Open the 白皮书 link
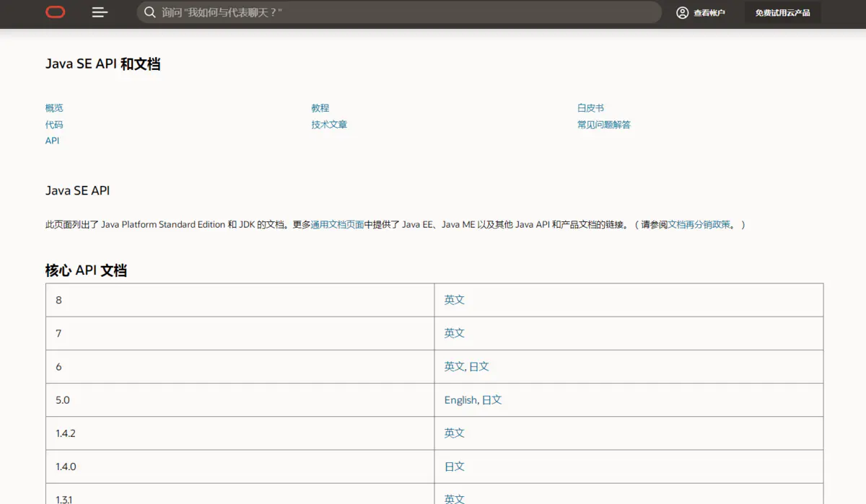866x504 pixels. click(x=590, y=108)
